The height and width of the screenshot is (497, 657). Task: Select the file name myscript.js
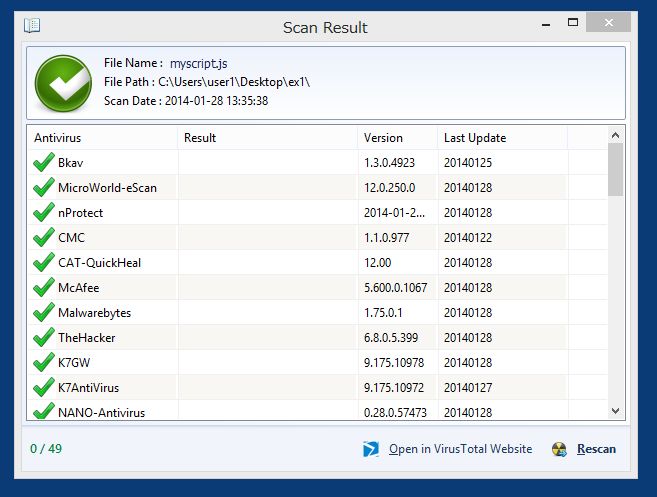click(x=199, y=63)
